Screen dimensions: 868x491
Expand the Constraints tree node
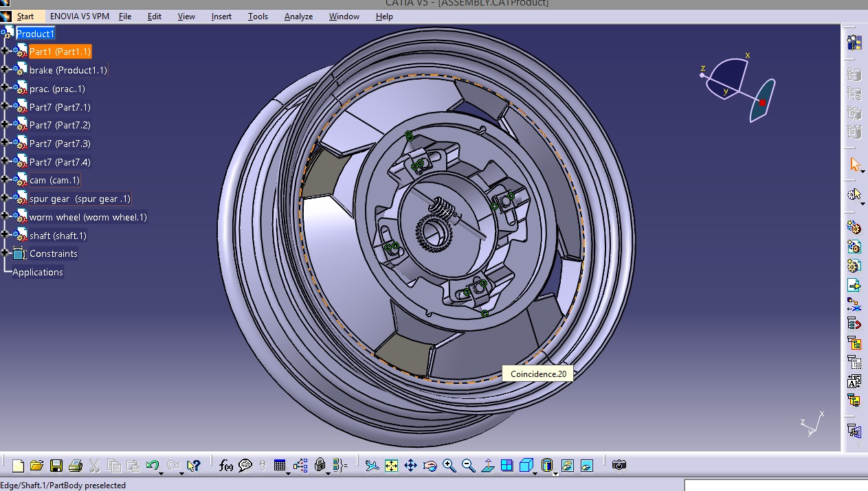click(5, 253)
